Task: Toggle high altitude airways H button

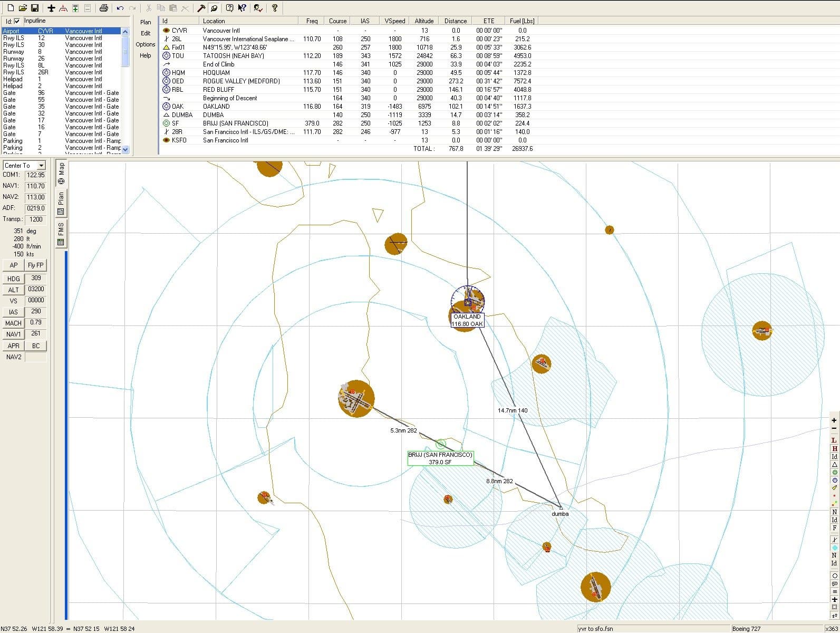Action: [834, 448]
